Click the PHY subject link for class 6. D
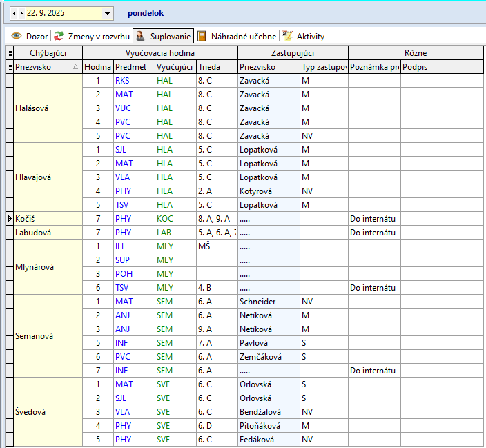486x448 pixels. [123, 426]
